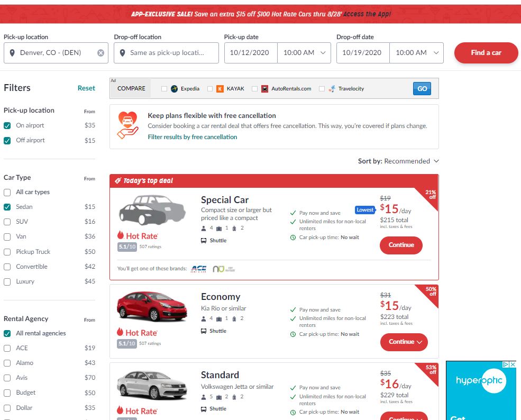
Task: Click the Hot Rate flame on Standard
Action: point(120,410)
